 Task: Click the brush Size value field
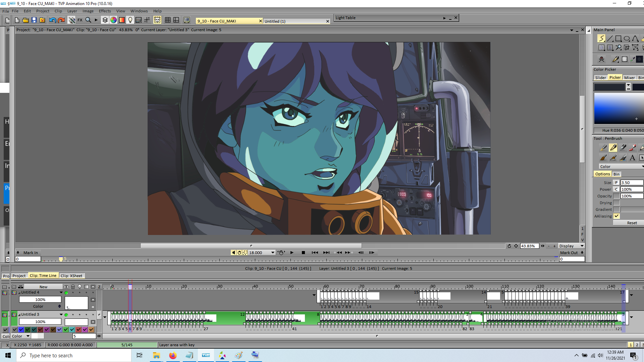point(632,183)
